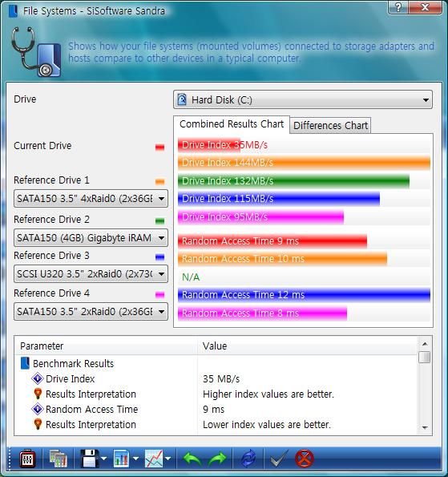
Task: Click 'Higher index values are better.' text
Action: 268,394
